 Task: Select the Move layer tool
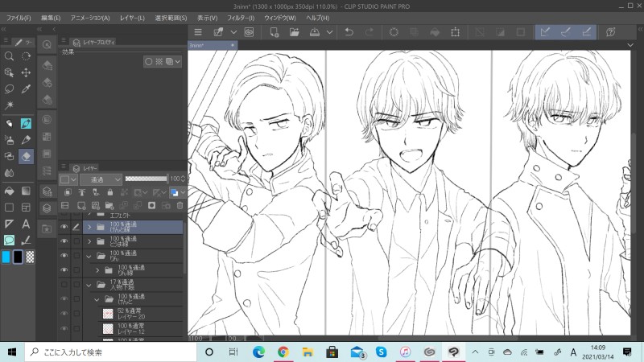coord(26,72)
